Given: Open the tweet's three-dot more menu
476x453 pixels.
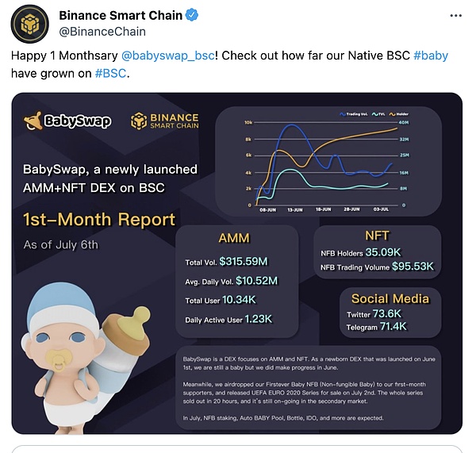Looking at the screenshot, I should [453, 15].
